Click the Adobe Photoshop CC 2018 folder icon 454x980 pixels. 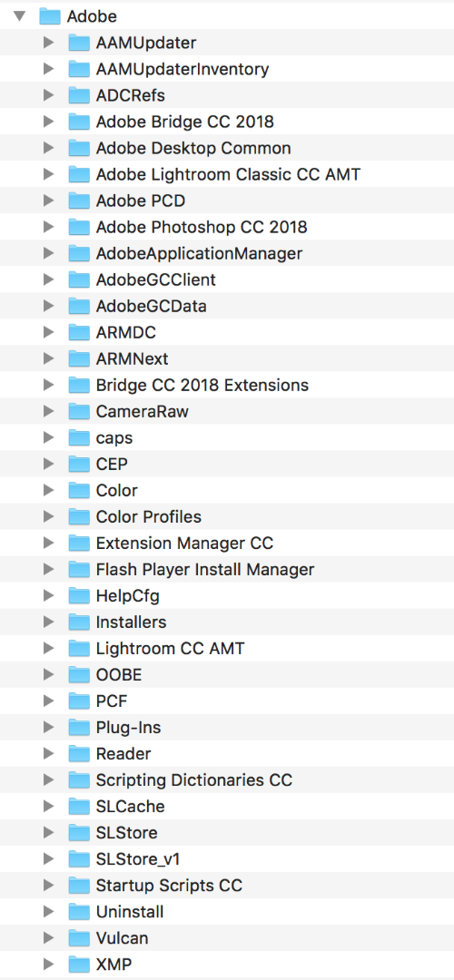[79, 227]
